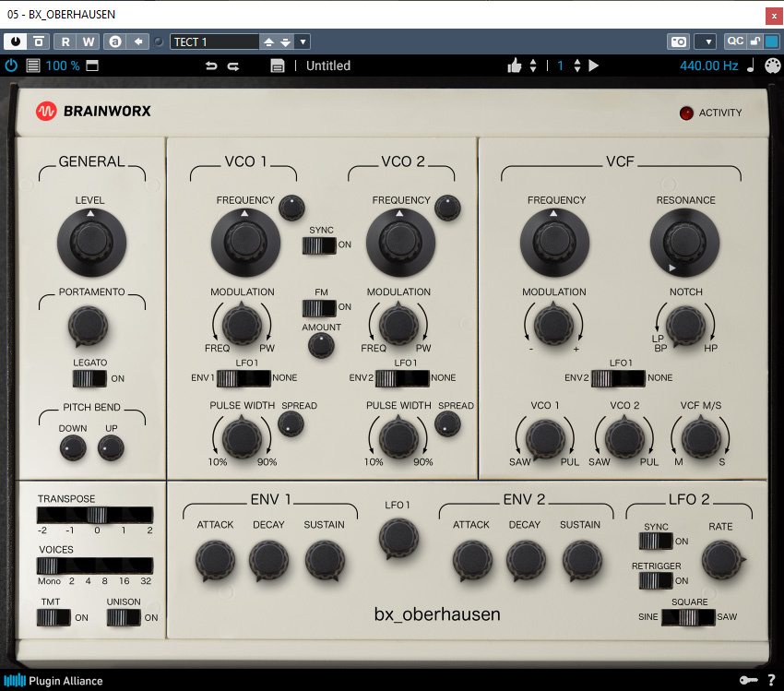Click the Pitch Bend Down knob
Image resolution: width=784 pixels, height=691 pixels.
click(73, 447)
